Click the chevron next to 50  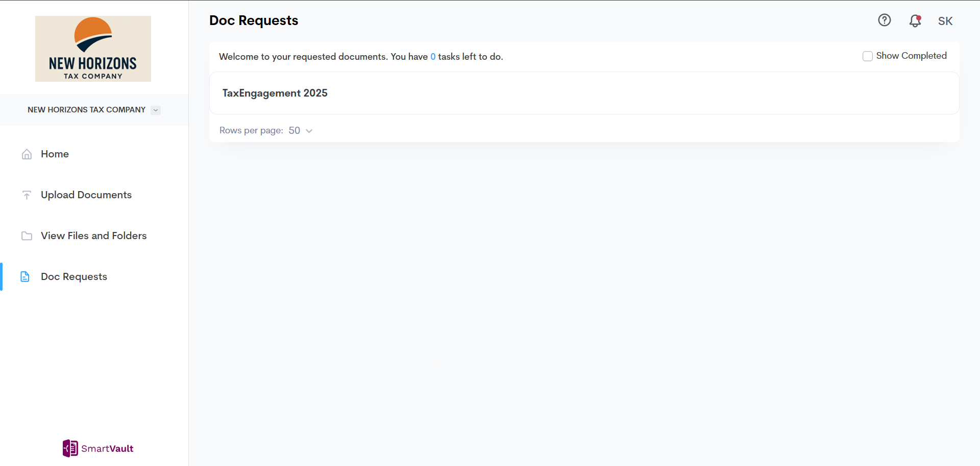click(x=308, y=131)
